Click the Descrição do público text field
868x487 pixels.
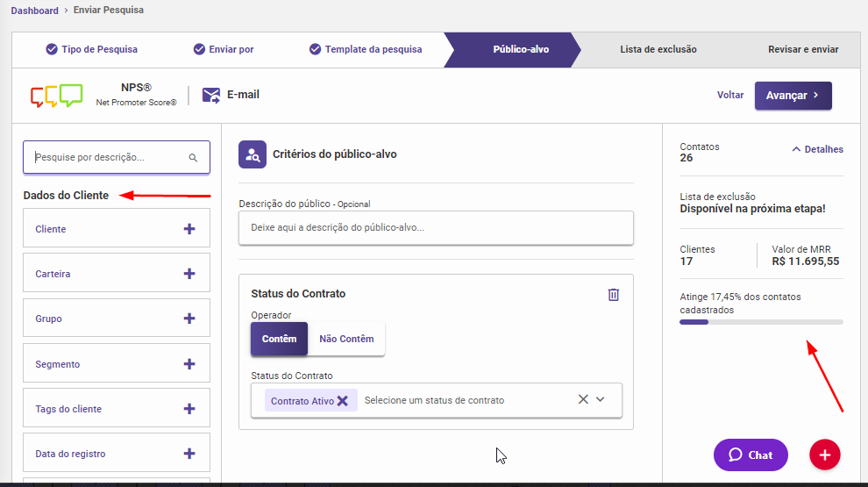(436, 228)
